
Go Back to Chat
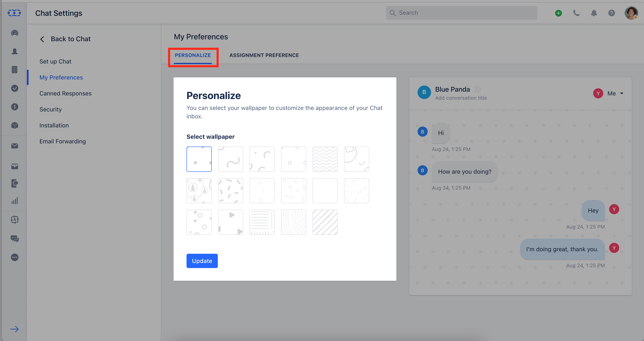coord(65,39)
